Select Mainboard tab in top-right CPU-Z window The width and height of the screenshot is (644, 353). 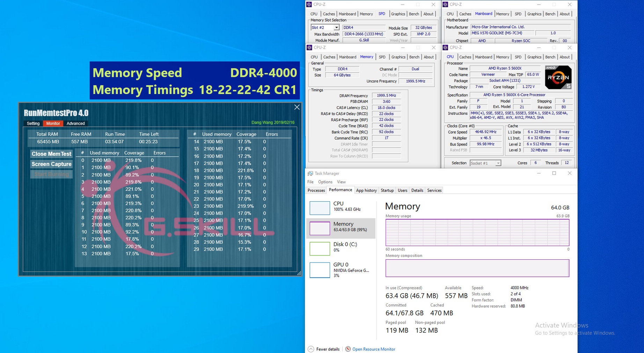[483, 14]
